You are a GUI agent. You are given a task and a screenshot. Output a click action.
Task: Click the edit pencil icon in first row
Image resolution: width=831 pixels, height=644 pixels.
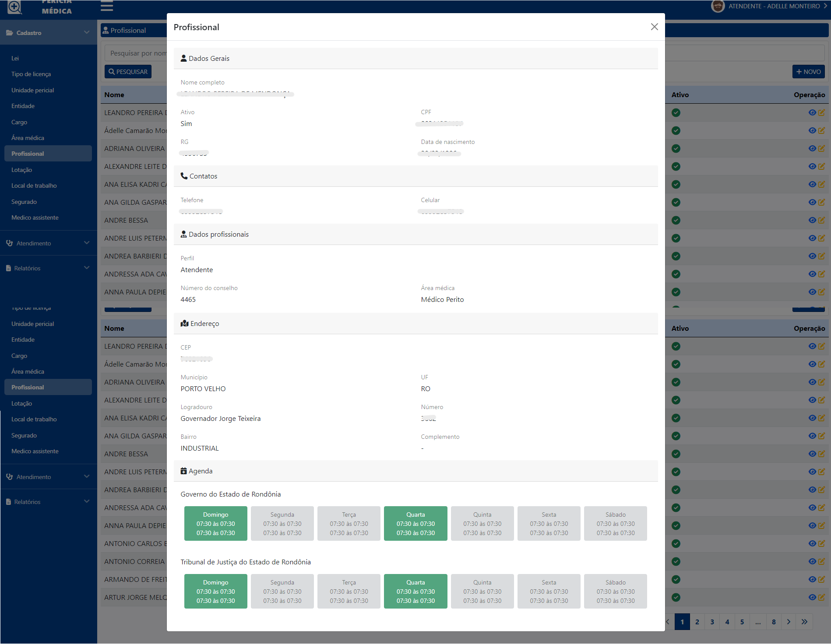821,113
